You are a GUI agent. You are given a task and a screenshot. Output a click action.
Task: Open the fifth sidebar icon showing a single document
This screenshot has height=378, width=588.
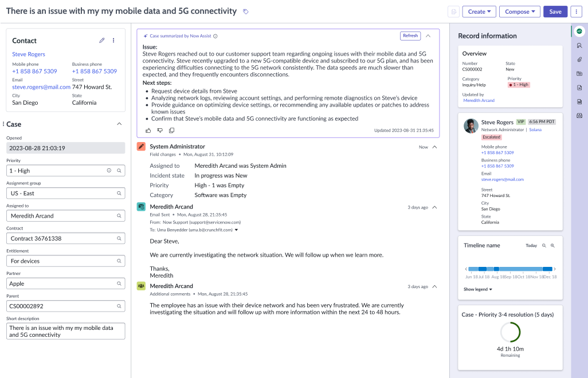[579, 88]
